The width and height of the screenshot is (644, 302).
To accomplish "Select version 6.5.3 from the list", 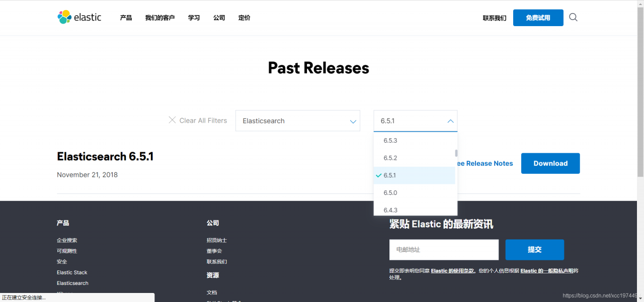I will click(390, 140).
